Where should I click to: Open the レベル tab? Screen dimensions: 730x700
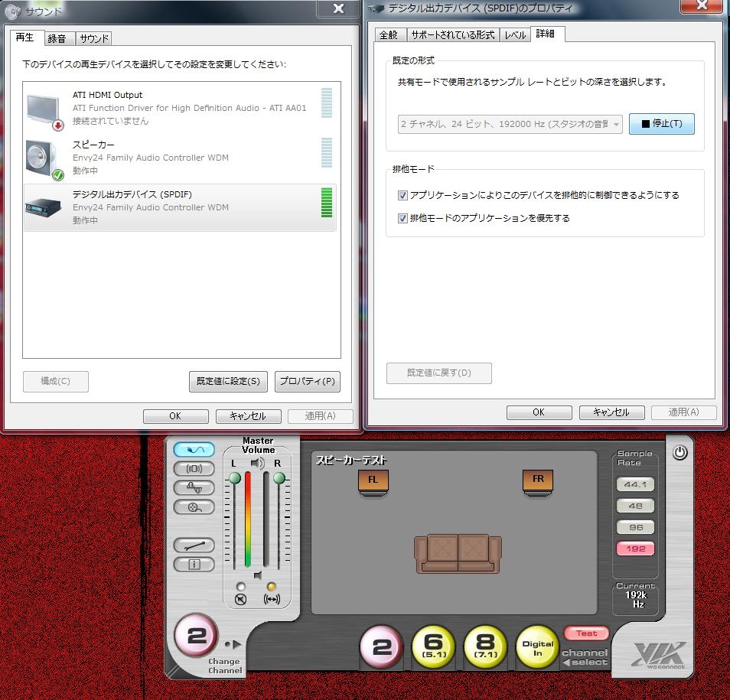coord(515,35)
